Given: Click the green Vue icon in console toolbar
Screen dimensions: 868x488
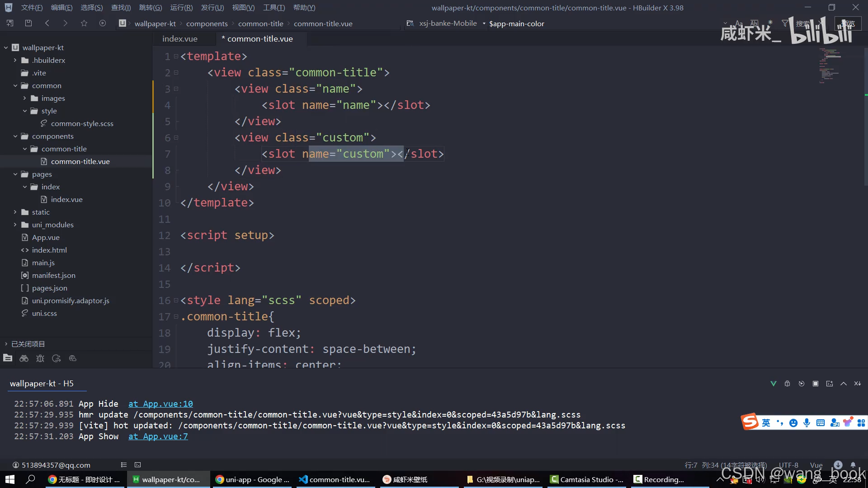Looking at the screenshot, I should pos(774,384).
